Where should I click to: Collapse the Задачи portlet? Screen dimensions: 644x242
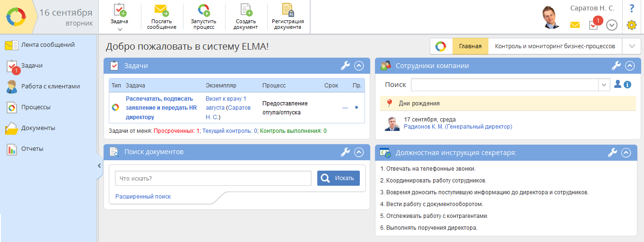[x=359, y=66]
